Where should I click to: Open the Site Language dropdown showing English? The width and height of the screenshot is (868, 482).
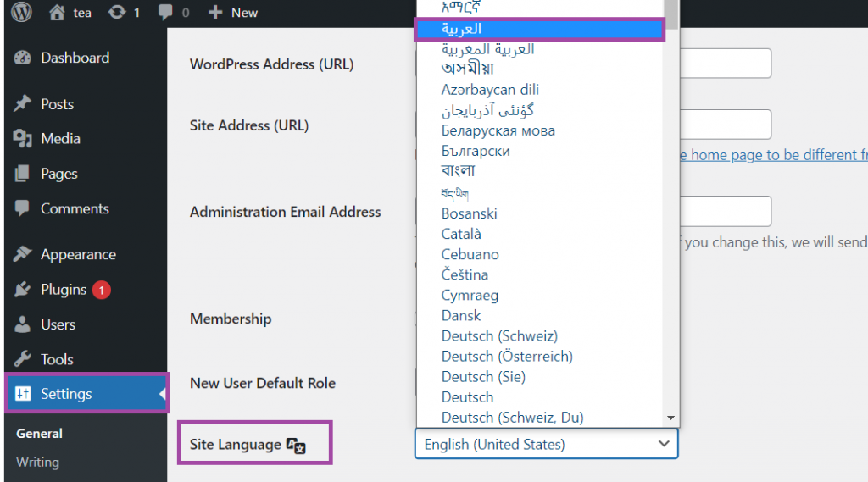tap(547, 444)
